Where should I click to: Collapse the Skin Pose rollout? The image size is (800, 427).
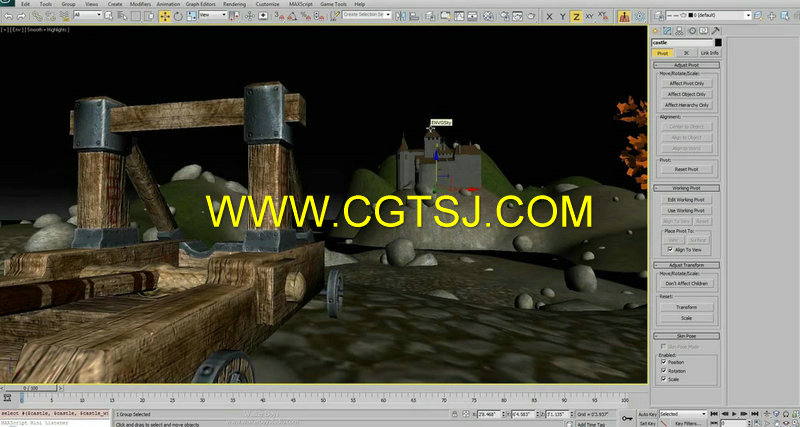point(686,336)
